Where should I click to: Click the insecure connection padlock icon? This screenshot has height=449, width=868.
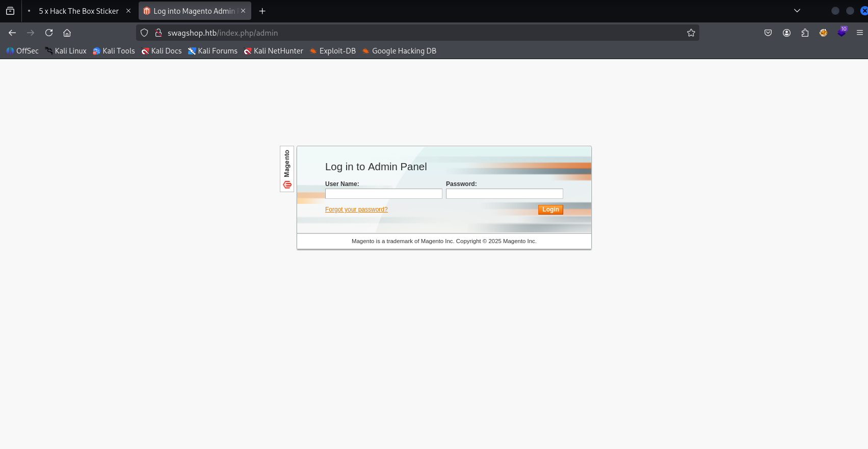point(159,33)
